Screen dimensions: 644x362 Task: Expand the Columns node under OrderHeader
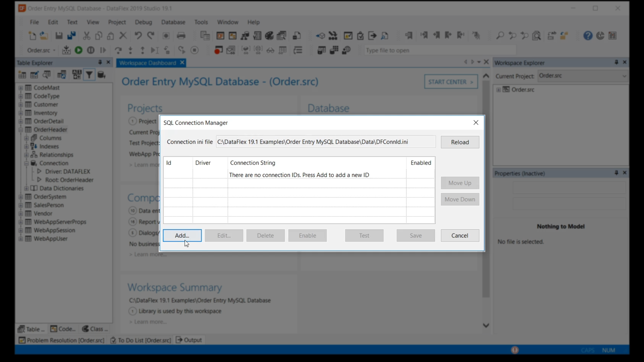pos(26,138)
